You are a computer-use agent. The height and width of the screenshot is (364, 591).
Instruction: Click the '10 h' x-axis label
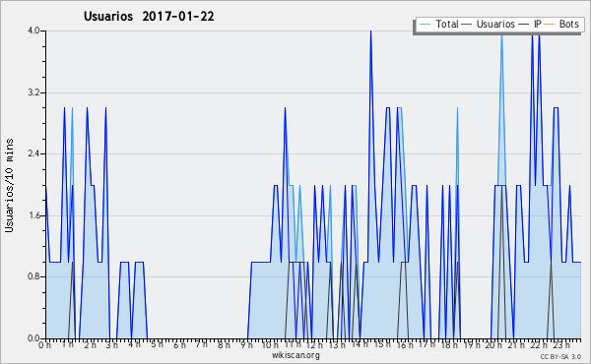[x=270, y=345]
